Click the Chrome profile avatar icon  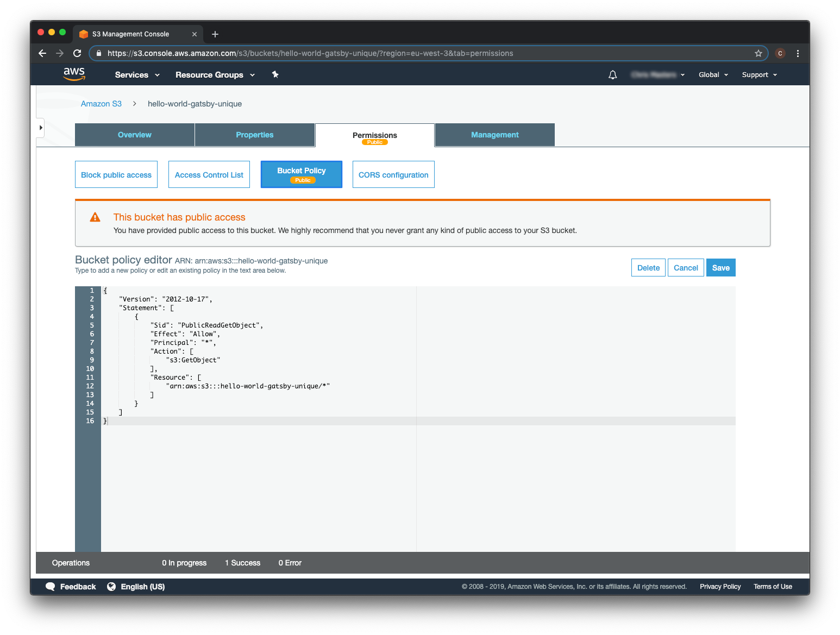tap(780, 53)
